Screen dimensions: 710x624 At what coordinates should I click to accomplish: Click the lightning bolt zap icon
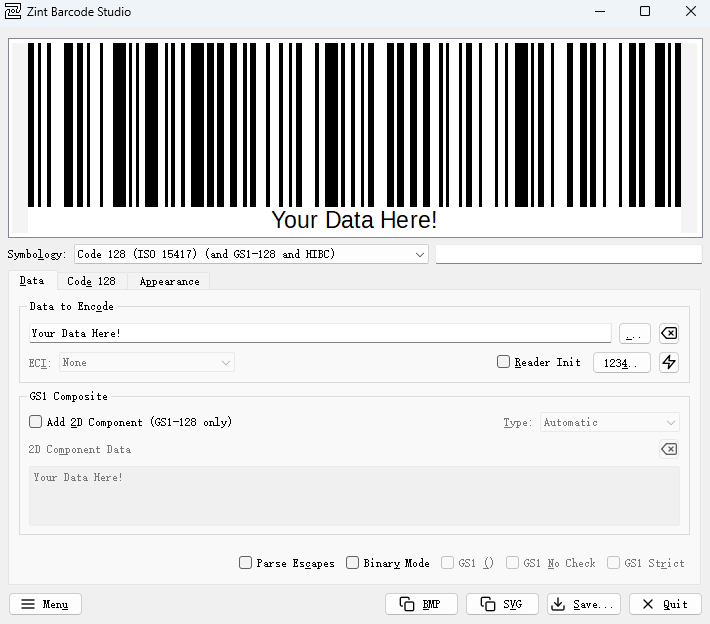(x=669, y=362)
